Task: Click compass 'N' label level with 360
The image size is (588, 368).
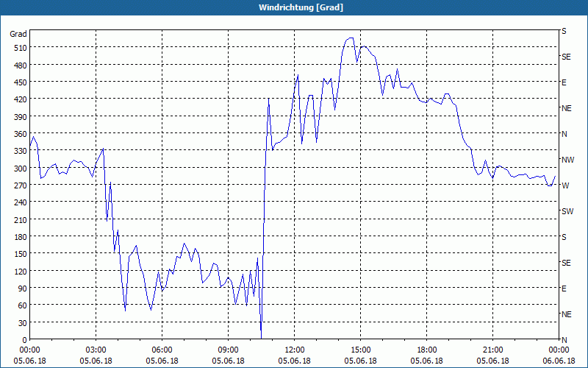Action: (x=564, y=134)
